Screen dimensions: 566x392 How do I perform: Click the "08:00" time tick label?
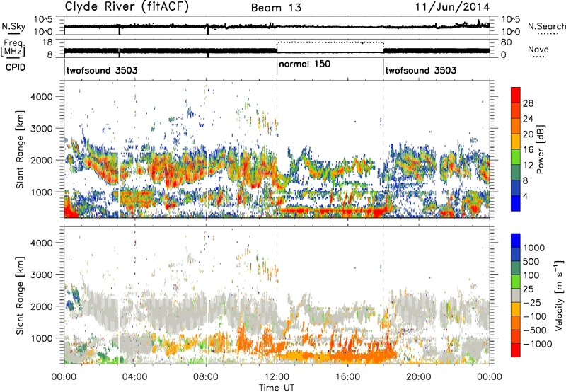click(206, 377)
